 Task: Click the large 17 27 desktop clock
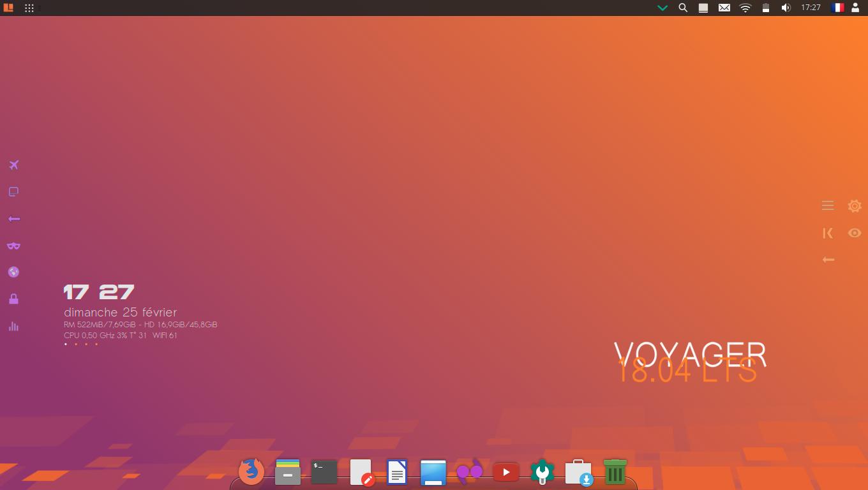click(99, 292)
